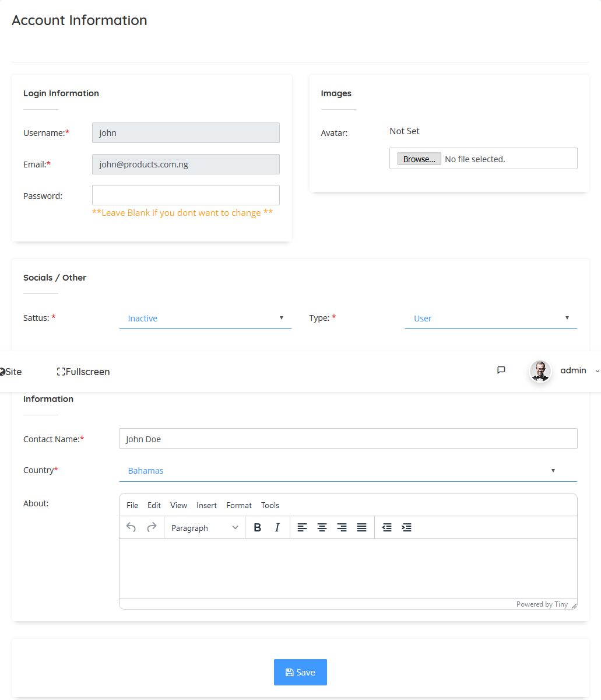Open the chat messages icon
The image size is (601, 700).
501,370
